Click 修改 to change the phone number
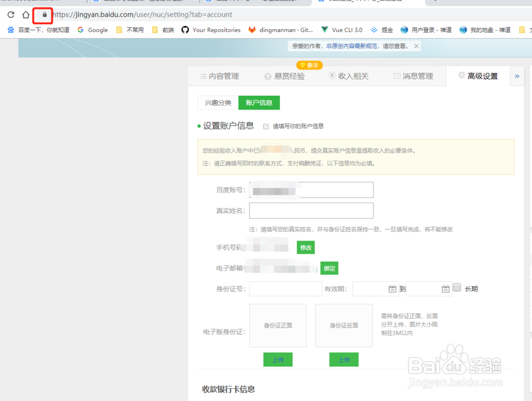Screen dimensions: 532x401 pos(305,247)
